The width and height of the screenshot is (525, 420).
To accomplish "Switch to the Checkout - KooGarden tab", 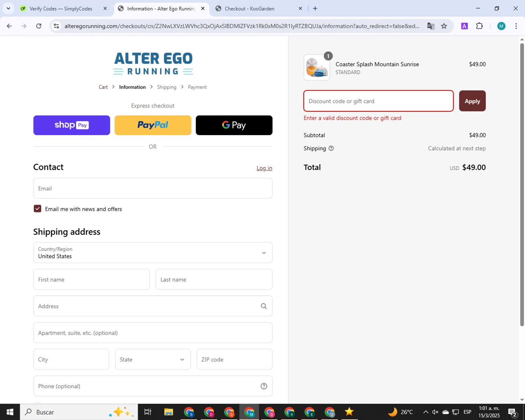I will click(259, 8).
